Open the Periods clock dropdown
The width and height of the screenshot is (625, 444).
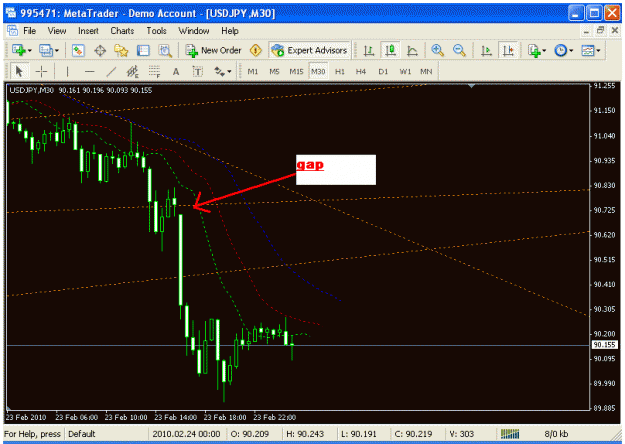coord(564,50)
